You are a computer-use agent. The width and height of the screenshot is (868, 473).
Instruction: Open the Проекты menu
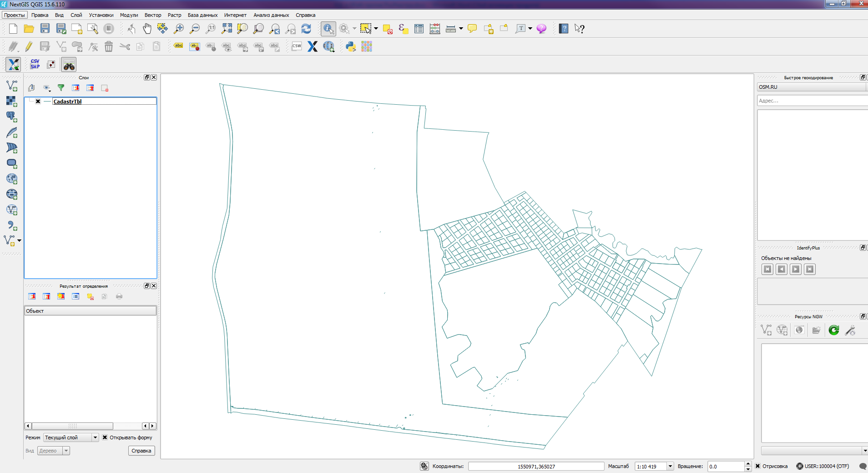15,15
